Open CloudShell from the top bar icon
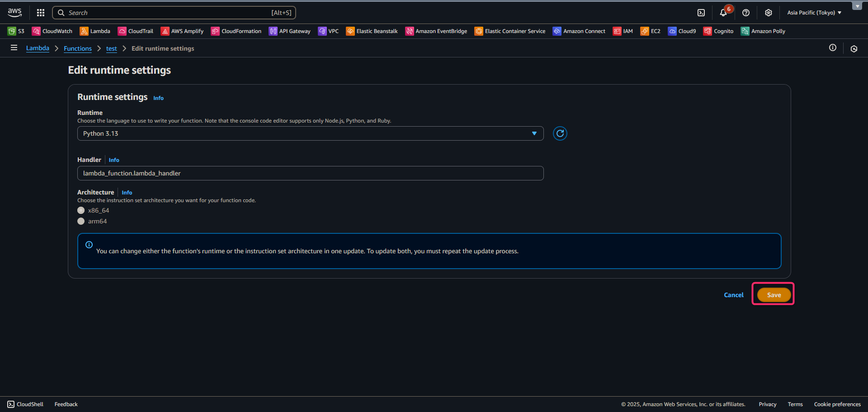868x412 pixels. (x=701, y=13)
